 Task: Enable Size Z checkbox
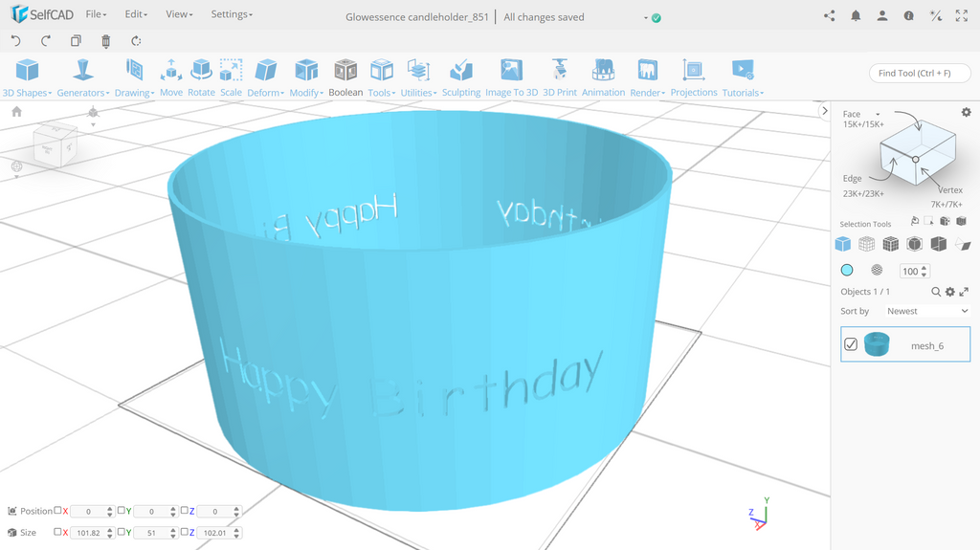[185, 531]
